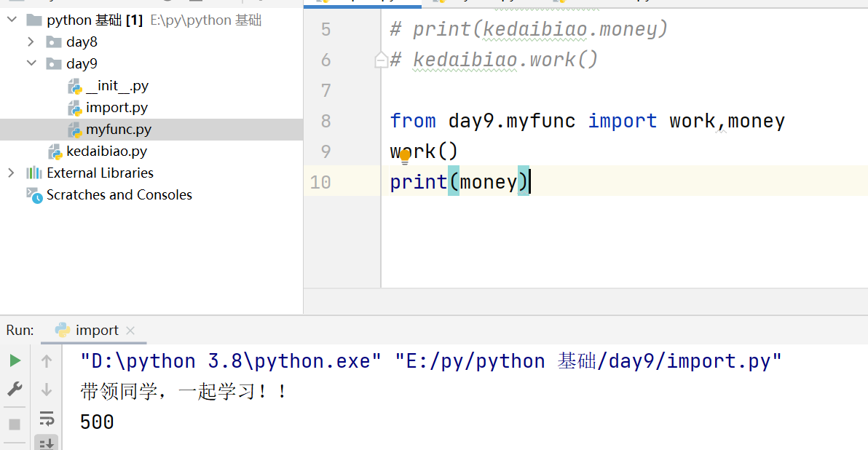This screenshot has width=868, height=450.
Task: Open __init__.py from the day9 folder
Action: [x=117, y=86]
